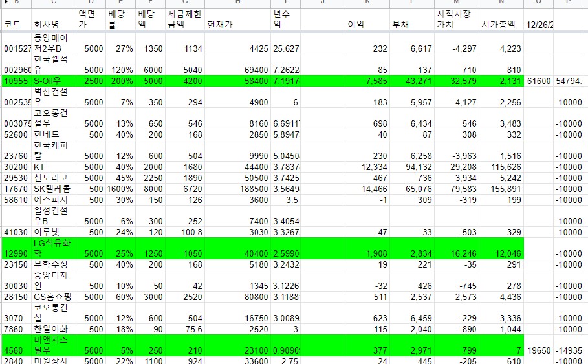Click the 부채 header cell
588x364 pixels.
click(412, 19)
